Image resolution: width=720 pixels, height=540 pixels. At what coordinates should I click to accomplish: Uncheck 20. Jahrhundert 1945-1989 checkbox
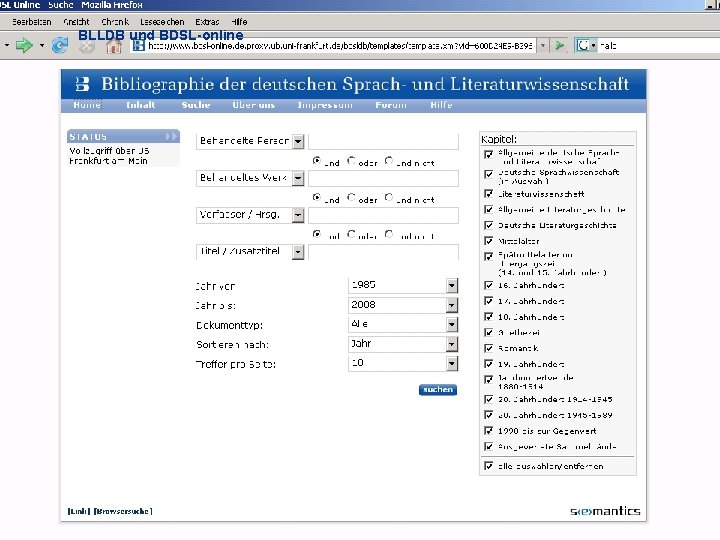pos(489,415)
